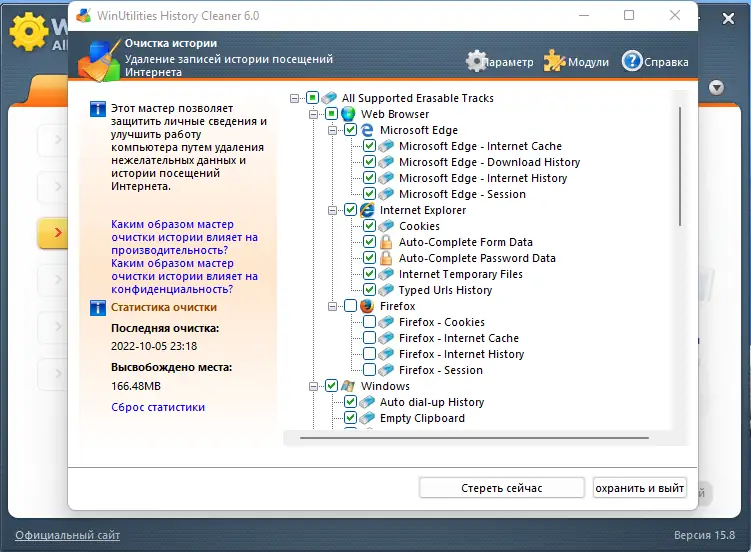Click the horizontal scrollbar under the tree
Image resolution: width=751 pixels, height=552 pixels.
474,438
